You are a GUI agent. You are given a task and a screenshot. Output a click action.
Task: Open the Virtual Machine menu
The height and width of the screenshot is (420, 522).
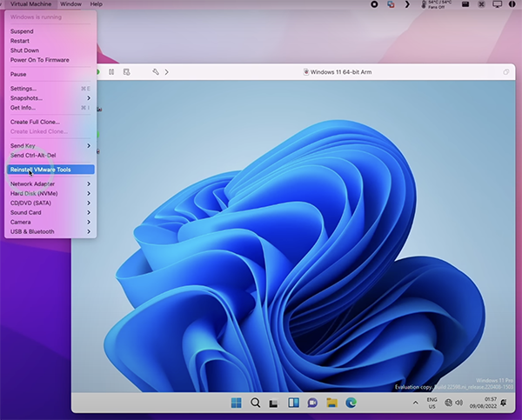31,4
